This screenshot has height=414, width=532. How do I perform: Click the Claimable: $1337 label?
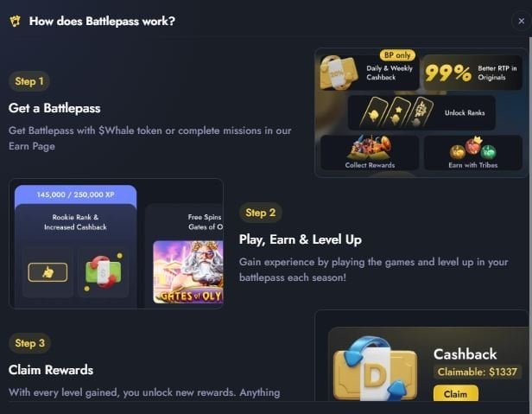(x=477, y=372)
